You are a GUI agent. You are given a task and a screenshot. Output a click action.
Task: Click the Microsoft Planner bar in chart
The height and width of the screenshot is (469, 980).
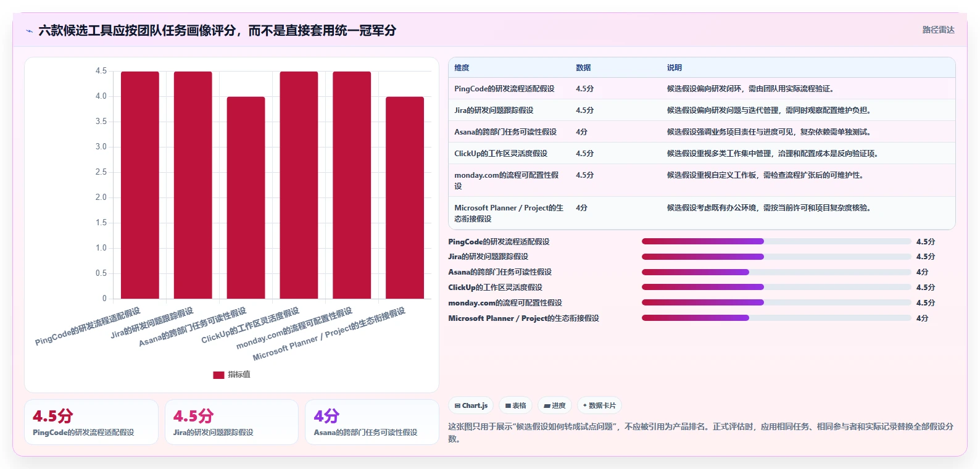[x=405, y=197]
